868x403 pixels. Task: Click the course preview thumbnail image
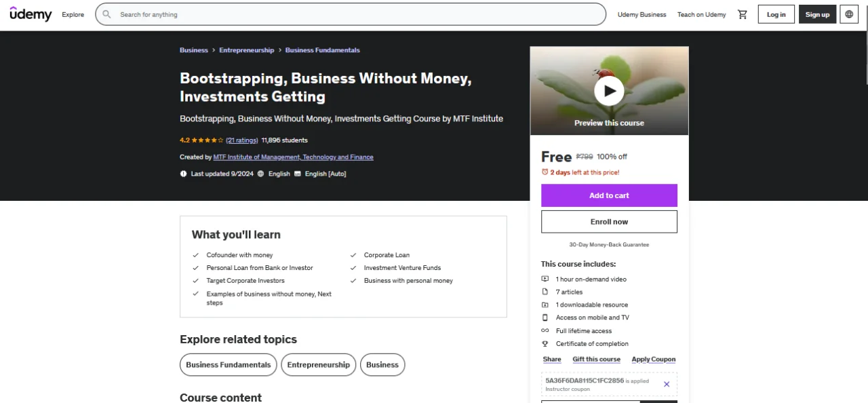[x=609, y=91]
